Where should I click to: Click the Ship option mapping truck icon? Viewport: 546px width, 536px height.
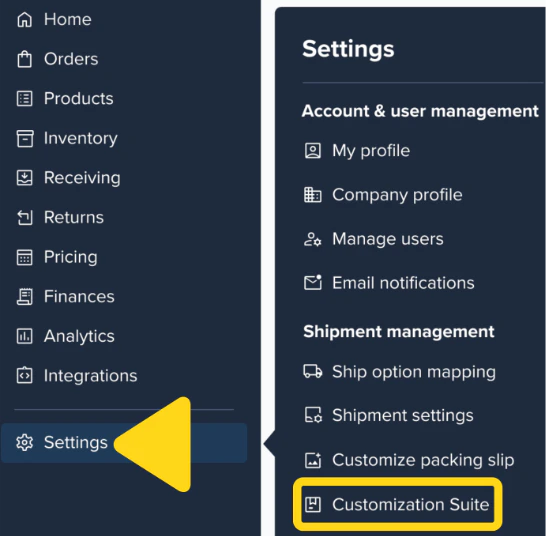pyautogui.click(x=313, y=371)
